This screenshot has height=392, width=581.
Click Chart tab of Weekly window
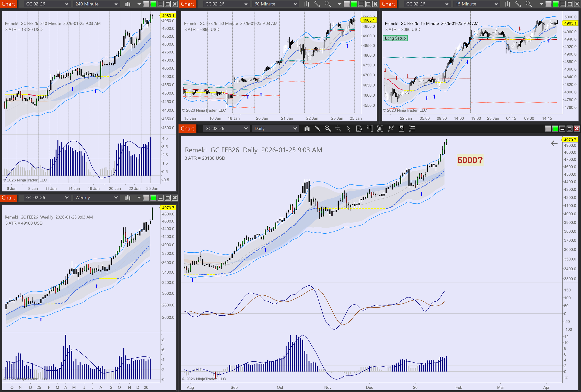click(x=9, y=198)
